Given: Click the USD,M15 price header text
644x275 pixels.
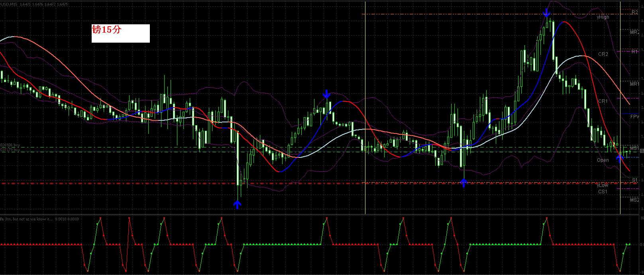Looking at the screenshot, I should [34, 4].
